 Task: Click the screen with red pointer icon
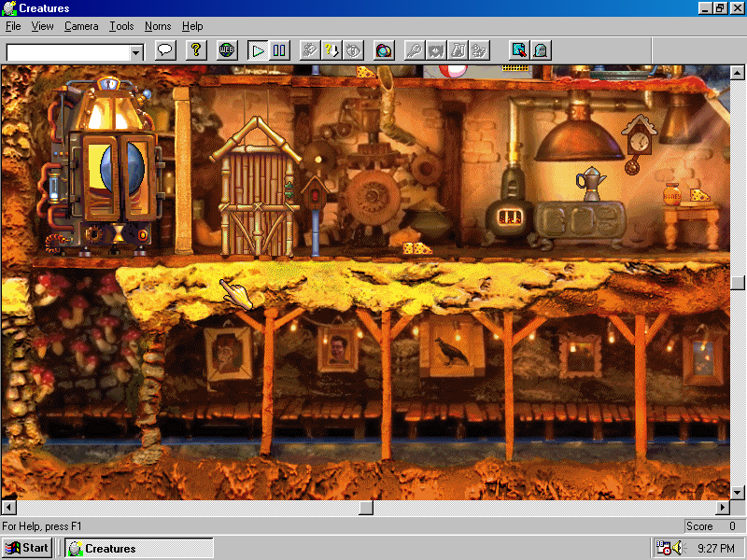519,50
